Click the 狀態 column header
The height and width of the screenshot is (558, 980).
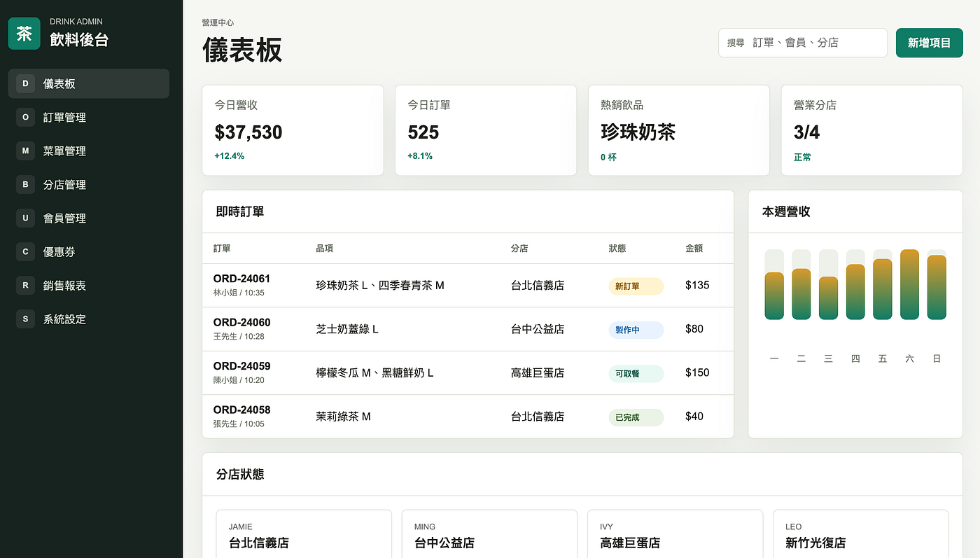pyautogui.click(x=617, y=249)
